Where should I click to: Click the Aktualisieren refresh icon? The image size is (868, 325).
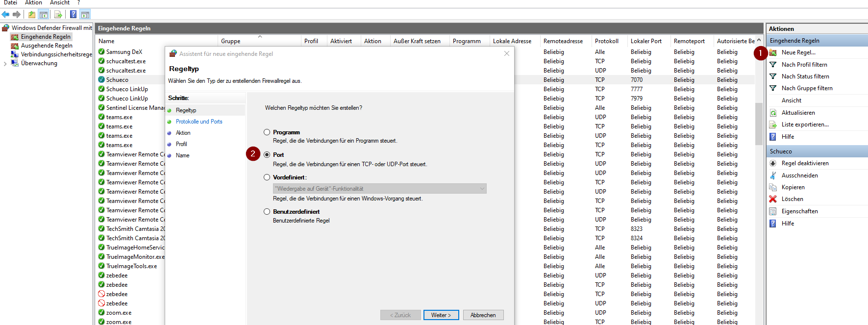pos(773,113)
